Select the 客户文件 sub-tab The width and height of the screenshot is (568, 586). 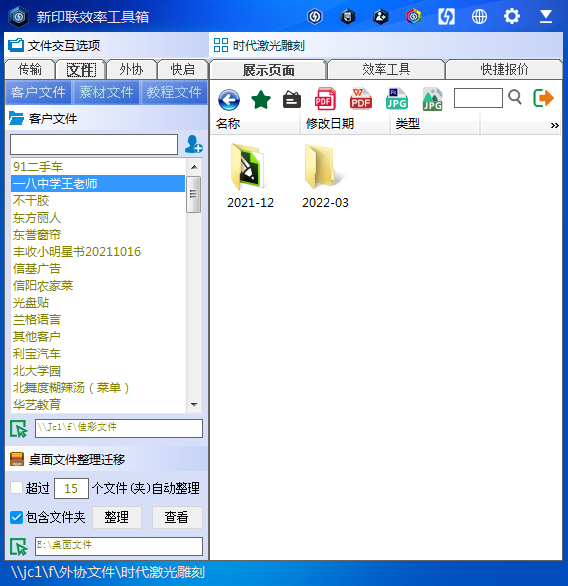[38, 92]
